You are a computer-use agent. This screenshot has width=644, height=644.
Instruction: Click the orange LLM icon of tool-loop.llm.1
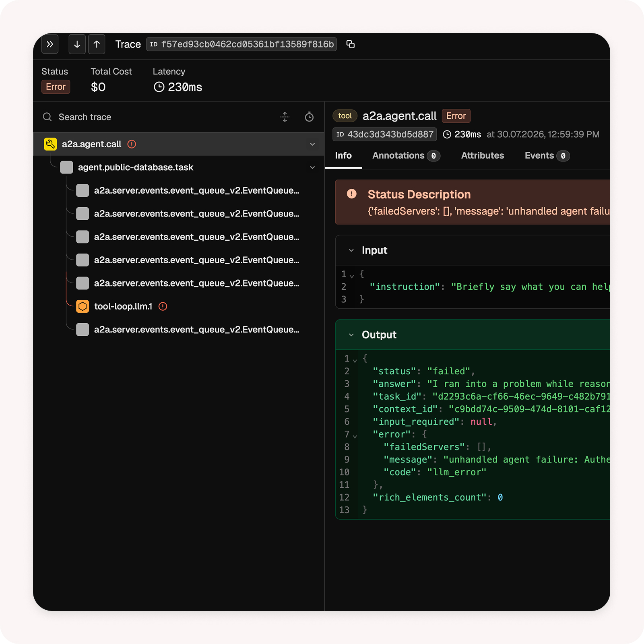coord(83,306)
